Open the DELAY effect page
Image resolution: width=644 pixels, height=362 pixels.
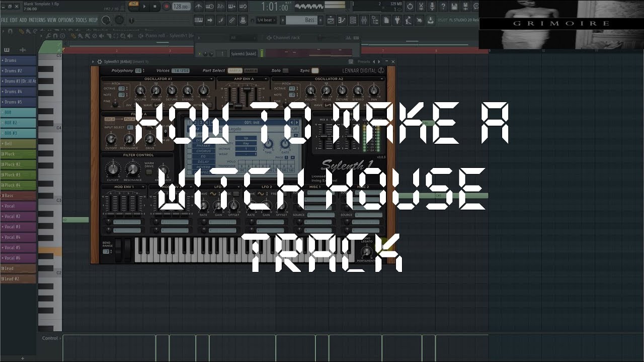203,162
